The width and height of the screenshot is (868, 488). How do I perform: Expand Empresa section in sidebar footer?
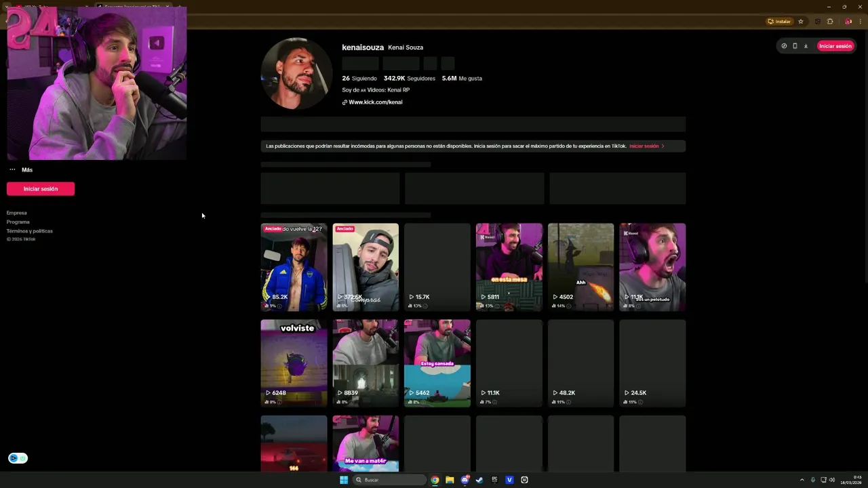(x=17, y=213)
